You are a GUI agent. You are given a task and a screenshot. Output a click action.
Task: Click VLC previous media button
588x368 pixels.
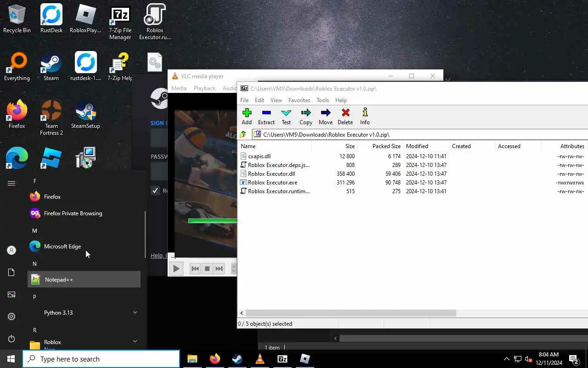point(195,269)
